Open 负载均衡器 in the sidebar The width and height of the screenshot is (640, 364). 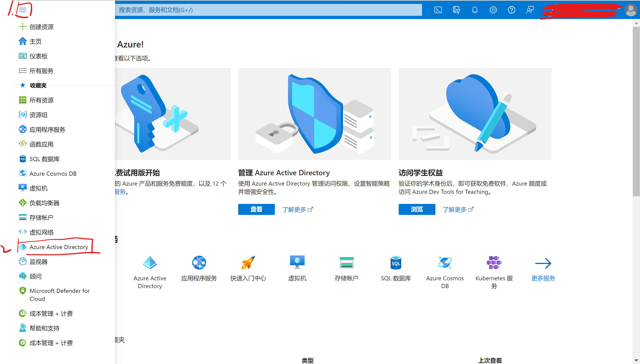[39, 203]
